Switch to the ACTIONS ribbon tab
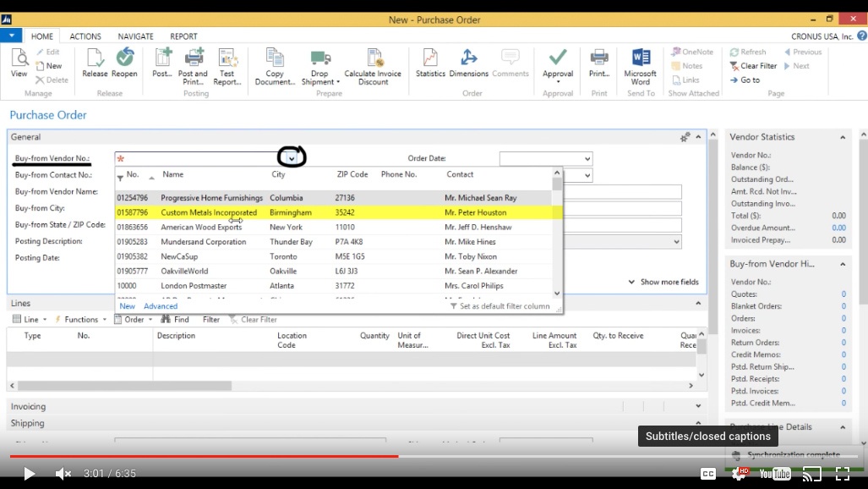Image resolution: width=868 pixels, height=489 pixels. pyautogui.click(x=85, y=36)
